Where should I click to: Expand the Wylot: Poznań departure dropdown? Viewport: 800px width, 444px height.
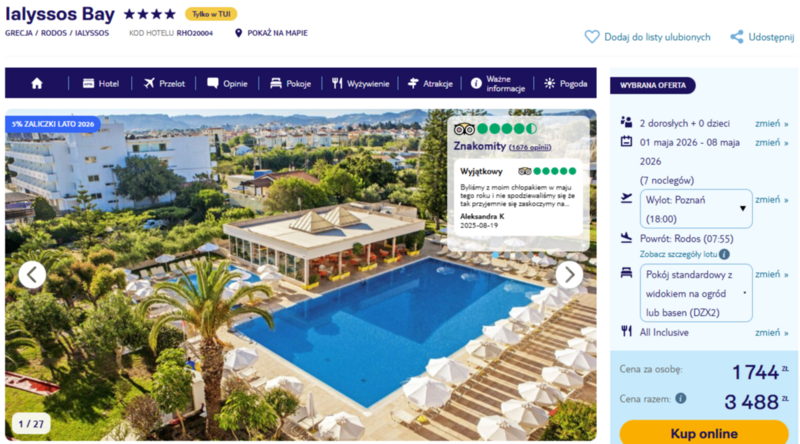tap(696, 209)
